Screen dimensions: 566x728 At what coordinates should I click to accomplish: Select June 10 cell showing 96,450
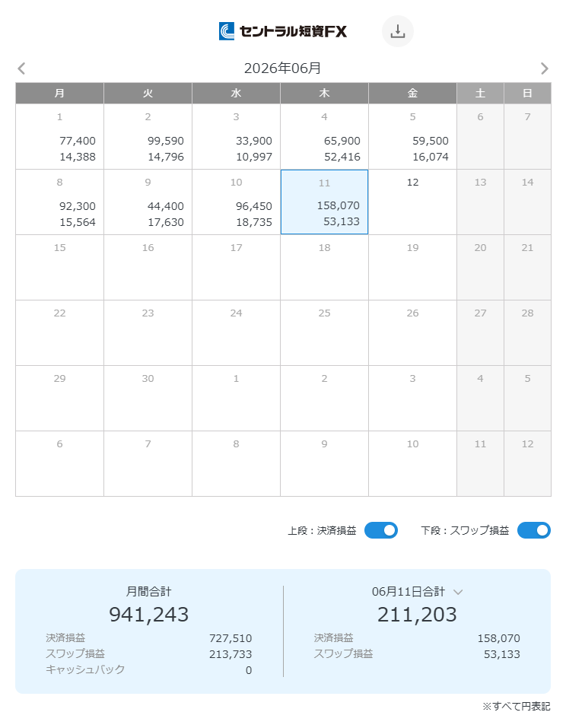tap(237, 202)
